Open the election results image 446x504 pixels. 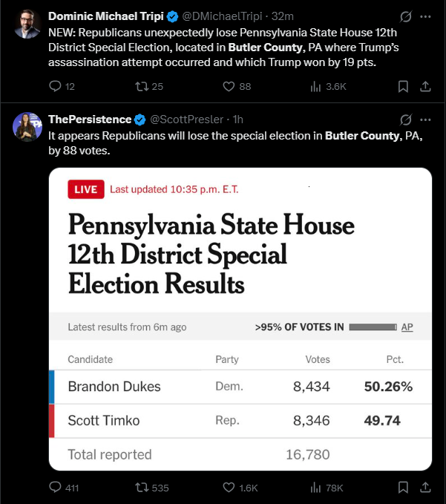click(240, 319)
